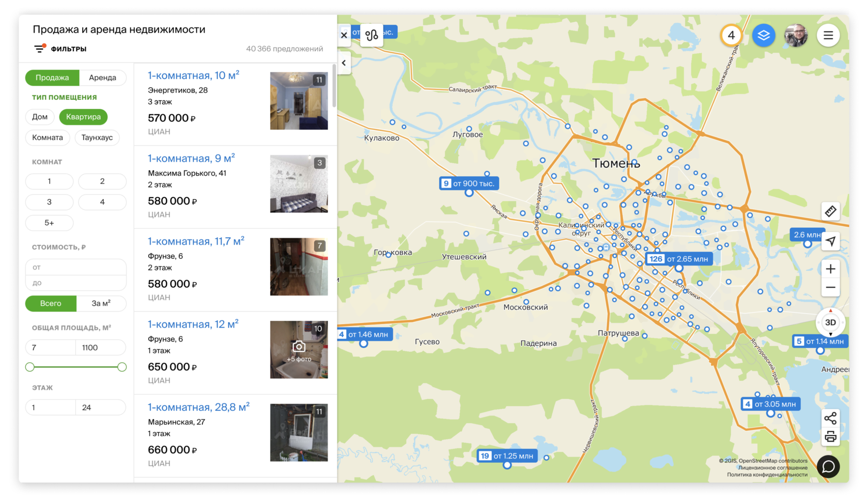Select the Всего price mode

pos(51,303)
